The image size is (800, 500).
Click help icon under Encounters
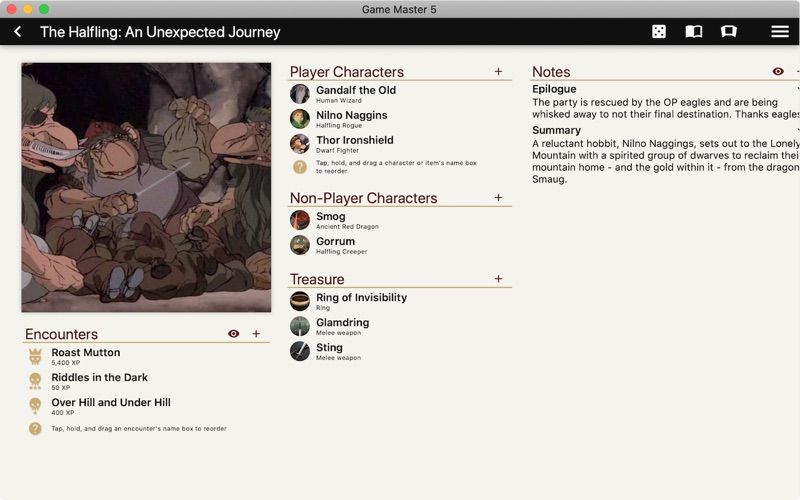[x=35, y=429]
